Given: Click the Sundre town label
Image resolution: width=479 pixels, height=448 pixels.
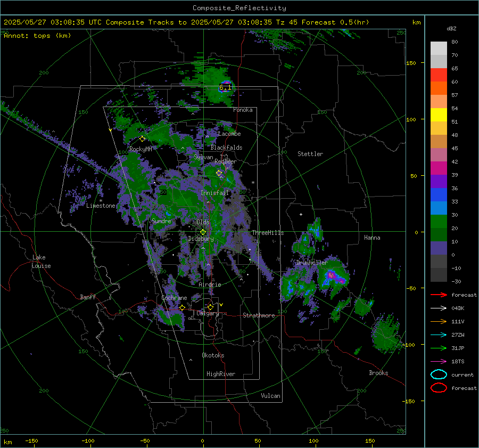Looking at the screenshot, I should point(161,221).
